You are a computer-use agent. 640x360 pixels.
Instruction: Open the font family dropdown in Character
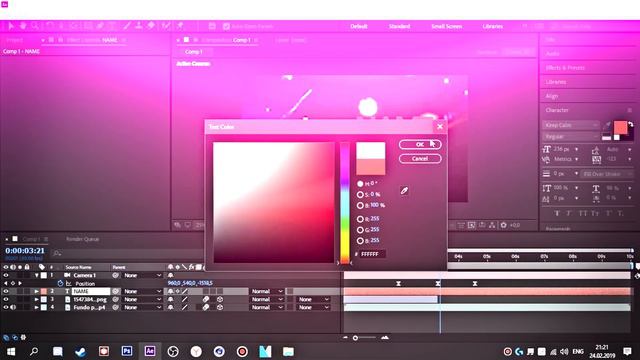click(x=571, y=125)
